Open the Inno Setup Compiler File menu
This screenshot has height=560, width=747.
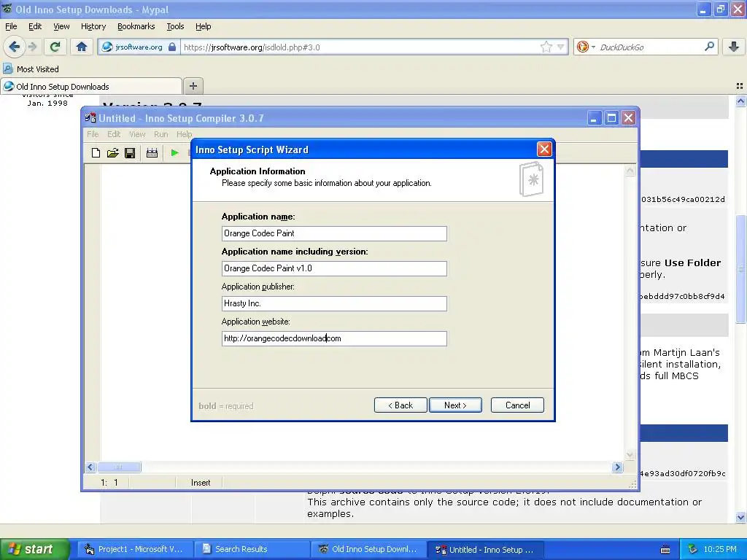coord(93,134)
